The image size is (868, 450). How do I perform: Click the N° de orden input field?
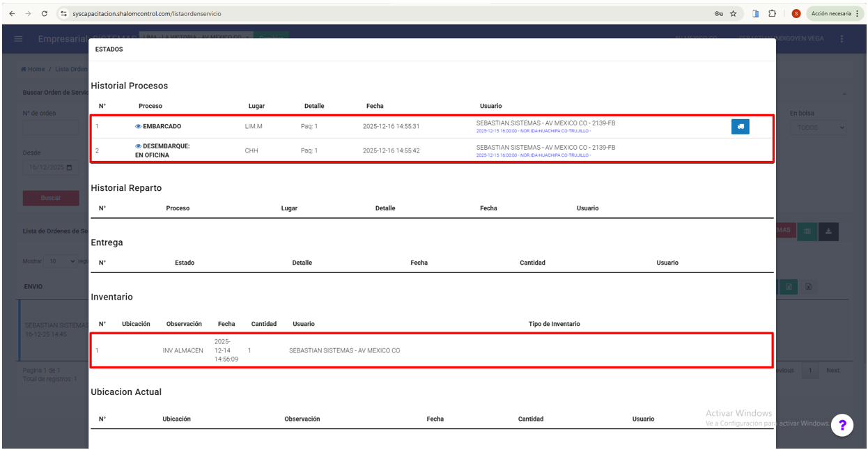(x=51, y=127)
